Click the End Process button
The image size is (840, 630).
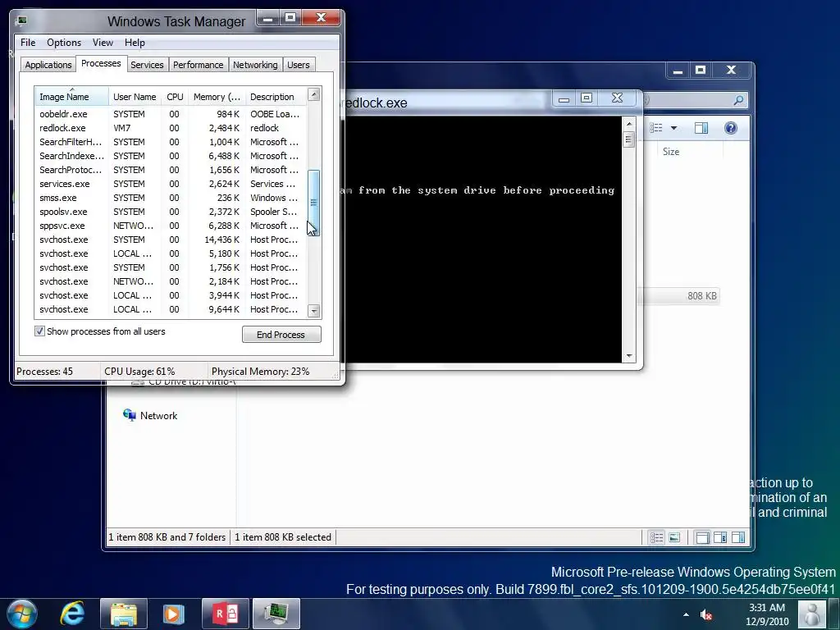(281, 335)
